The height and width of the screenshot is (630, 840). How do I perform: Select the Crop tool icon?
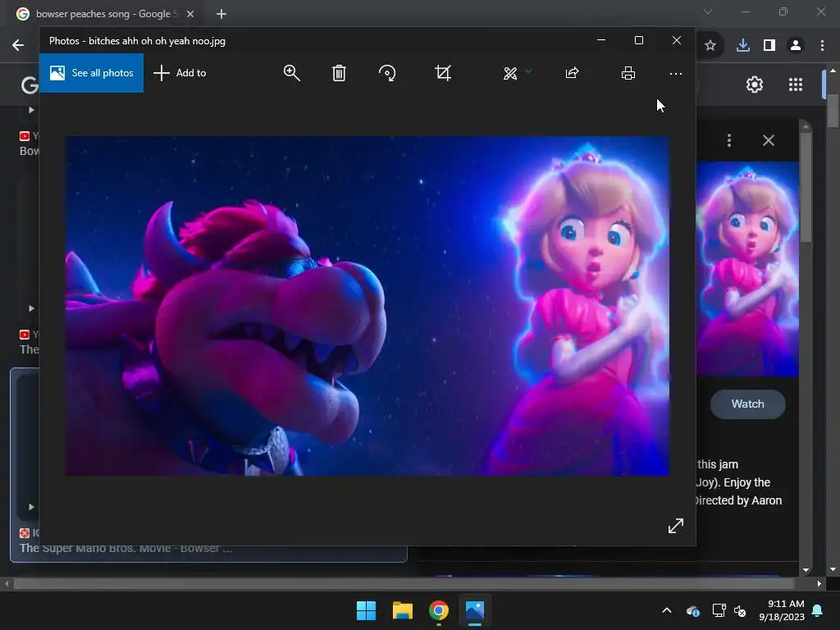tap(443, 73)
